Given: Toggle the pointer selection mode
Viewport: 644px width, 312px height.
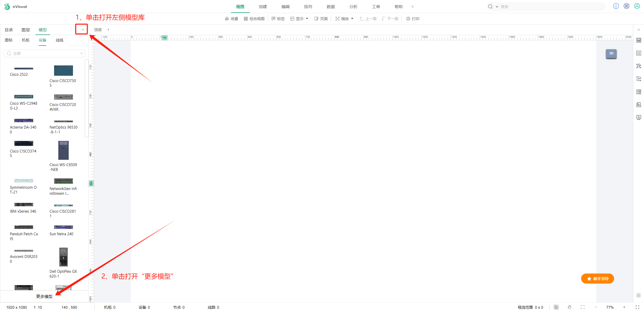Looking at the screenshot, I should click(556, 307).
